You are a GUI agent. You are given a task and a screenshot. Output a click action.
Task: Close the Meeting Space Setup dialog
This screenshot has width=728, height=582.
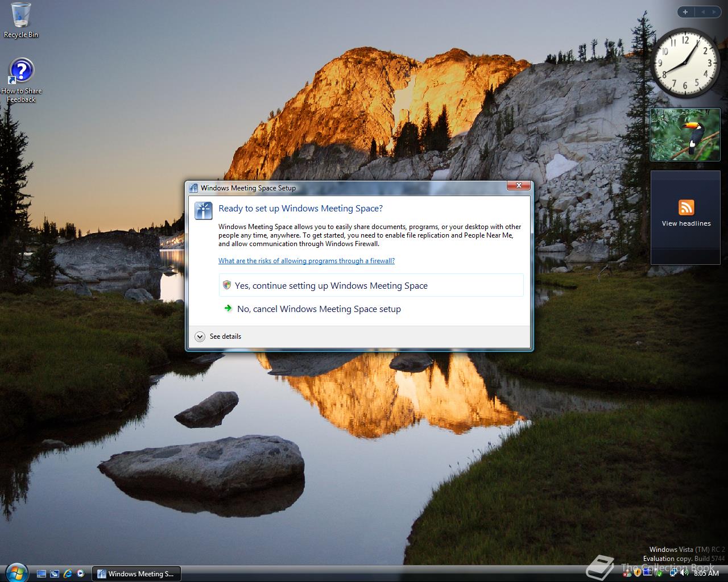pyautogui.click(x=519, y=186)
